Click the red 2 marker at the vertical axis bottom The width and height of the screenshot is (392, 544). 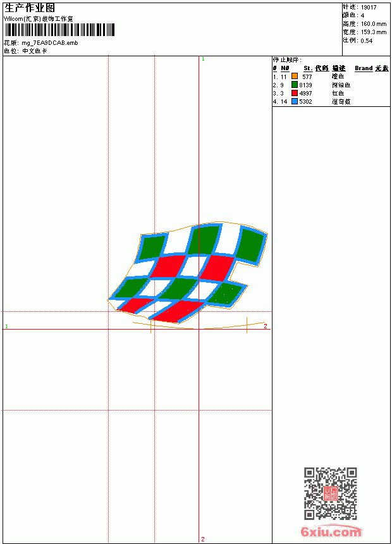pos(203,539)
